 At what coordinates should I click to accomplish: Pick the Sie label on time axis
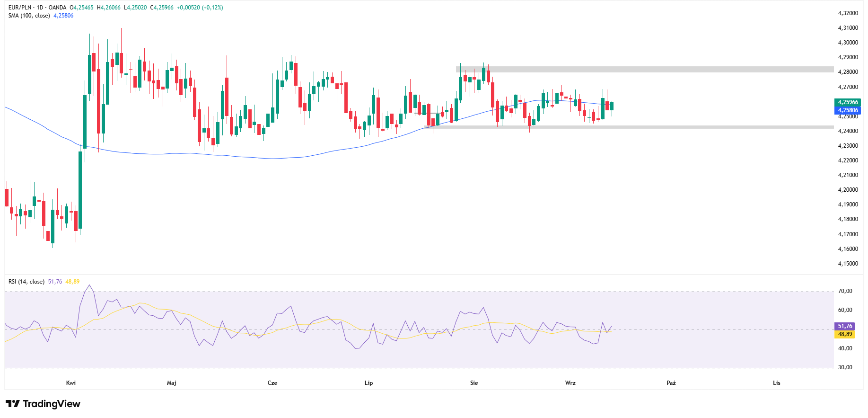(x=474, y=383)
